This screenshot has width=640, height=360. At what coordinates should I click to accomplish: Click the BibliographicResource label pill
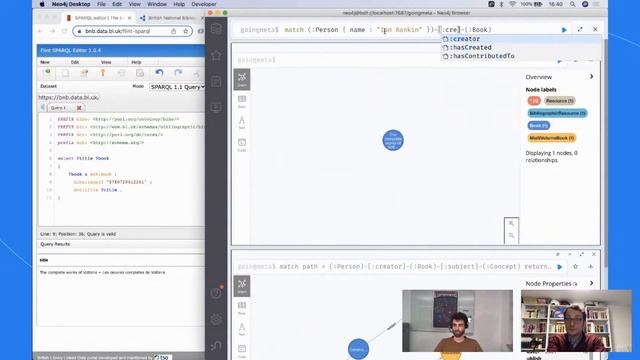(557, 113)
